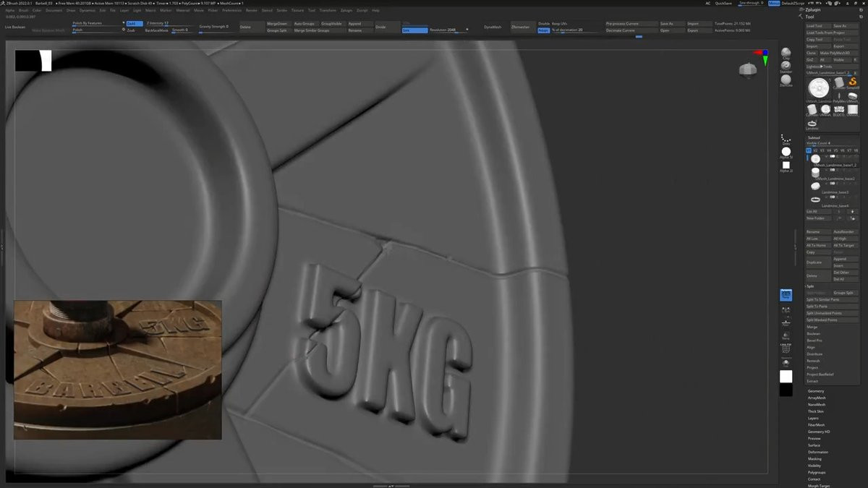This screenshot has height=488, width=868.
Task: Select the Clay brush icon
Action: pyautogui.click(x=786, y=53)
